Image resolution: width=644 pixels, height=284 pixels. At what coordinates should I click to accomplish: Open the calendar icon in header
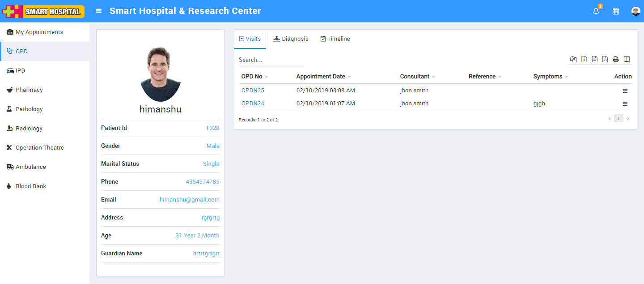(616, 11)
